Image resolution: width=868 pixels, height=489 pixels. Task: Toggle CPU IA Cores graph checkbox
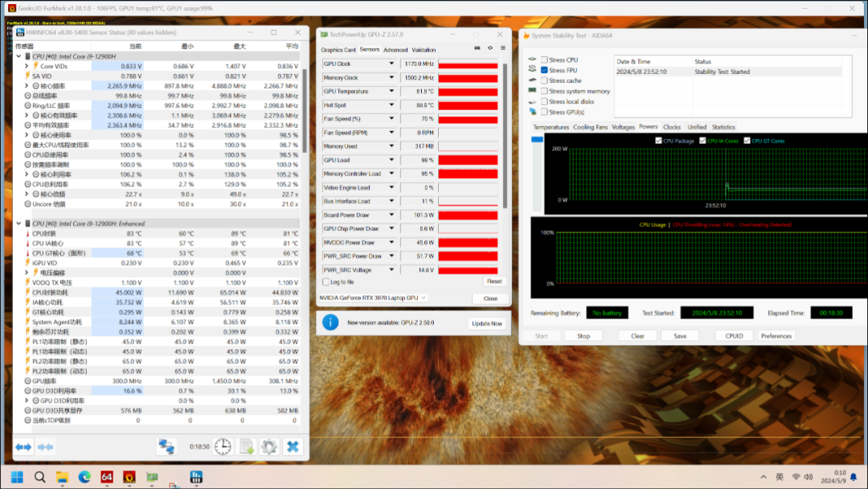point(702,141)
